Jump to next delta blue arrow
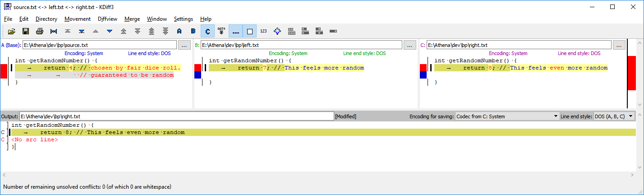The width and height of the screenshot is (644, 195). click(x=109, y=31)
